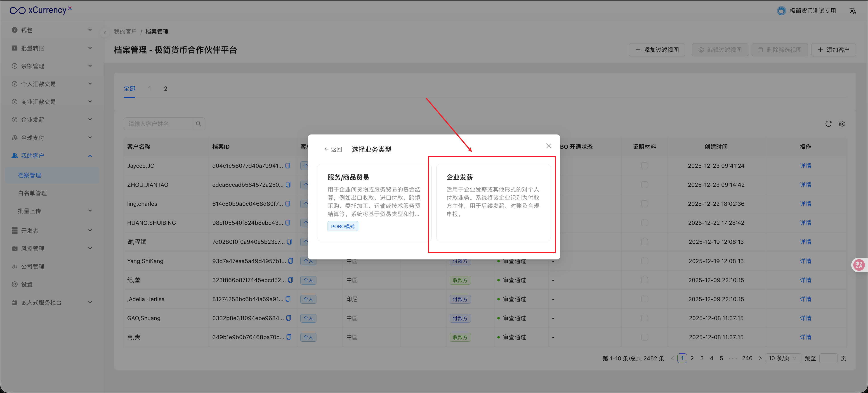
Task: Click 返回 in the dialog
Action: coord(333,149)
